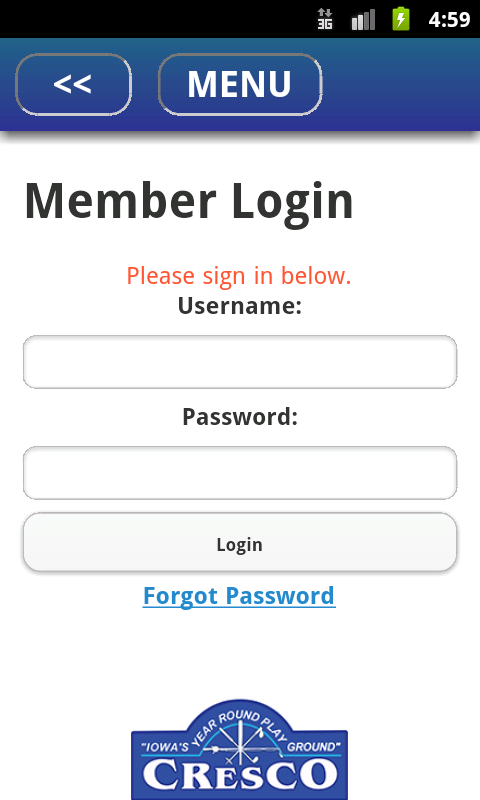
Task: Open the Forgot Password link
Action: tap(239, 596)
